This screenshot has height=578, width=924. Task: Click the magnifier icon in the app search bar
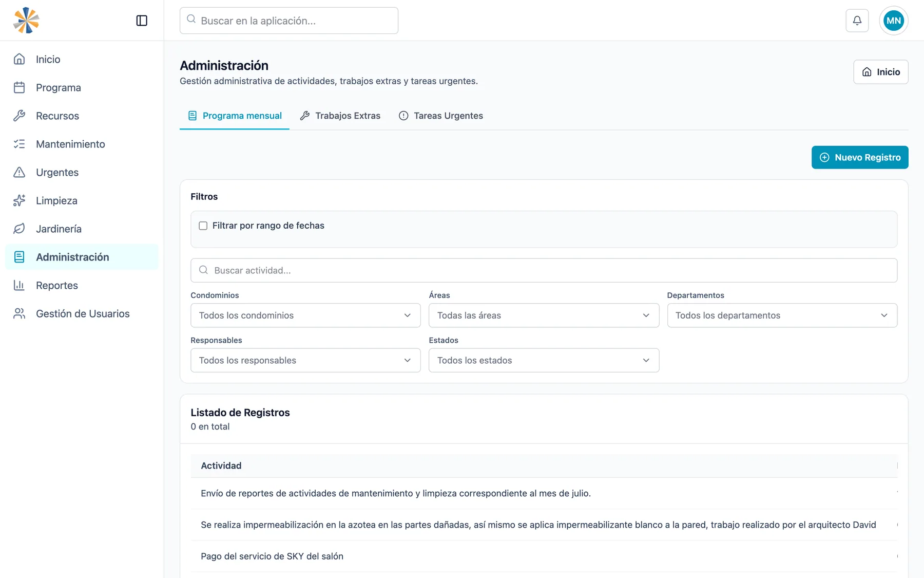[x=191, y=19]
